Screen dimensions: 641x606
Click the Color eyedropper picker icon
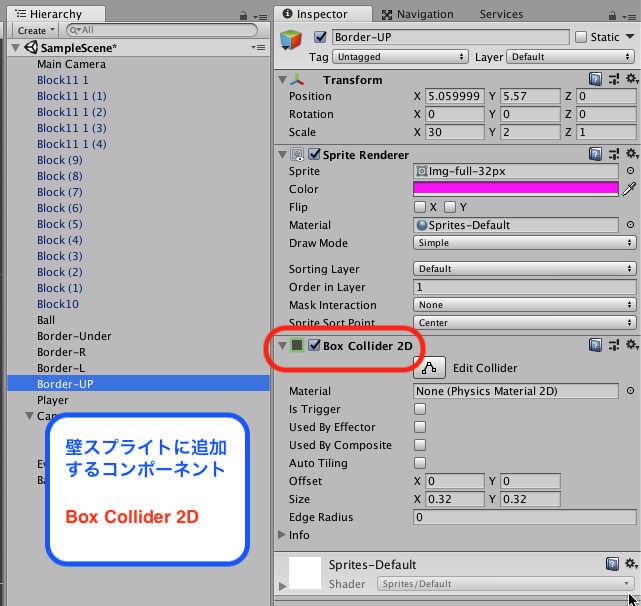(x=630, y=189)
